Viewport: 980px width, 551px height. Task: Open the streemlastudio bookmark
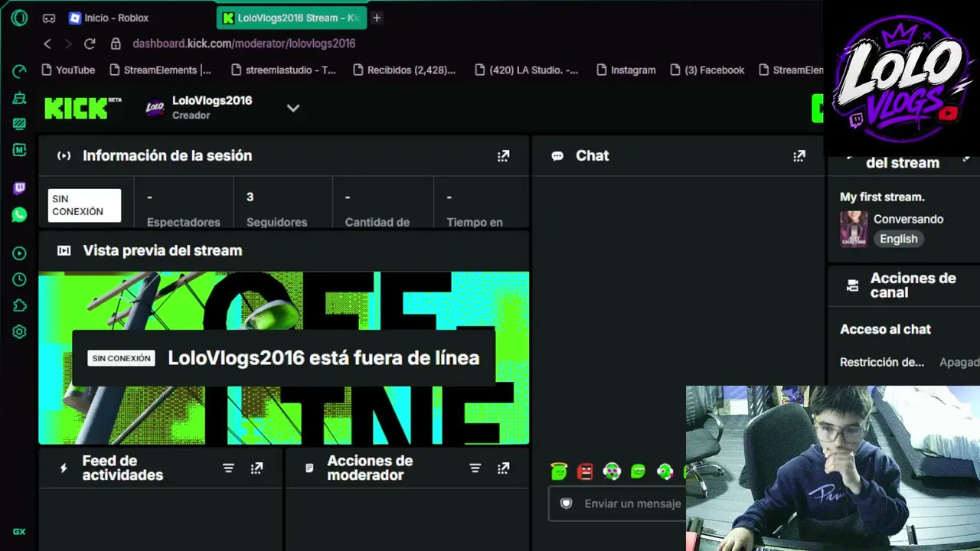point(283,70)
